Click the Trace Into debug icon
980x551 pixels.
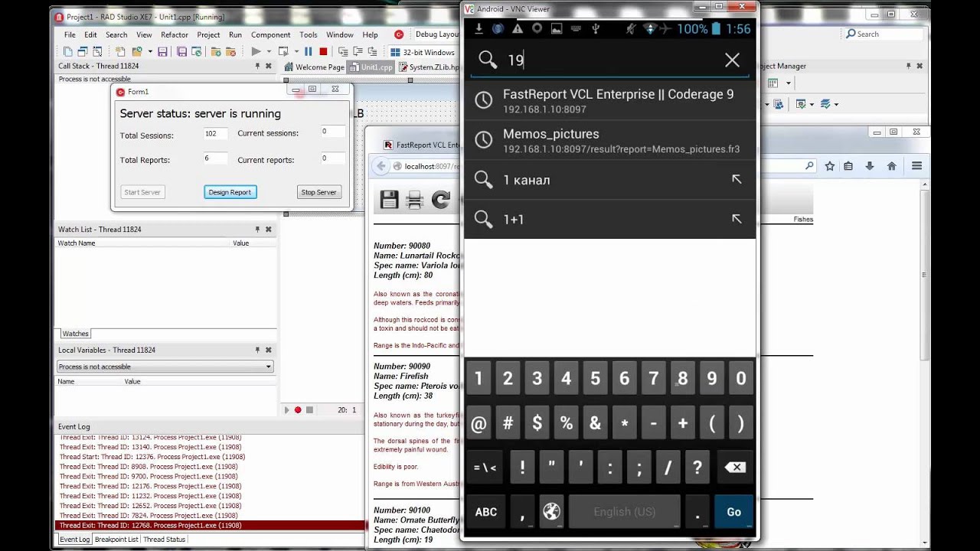tap(358, 52)
